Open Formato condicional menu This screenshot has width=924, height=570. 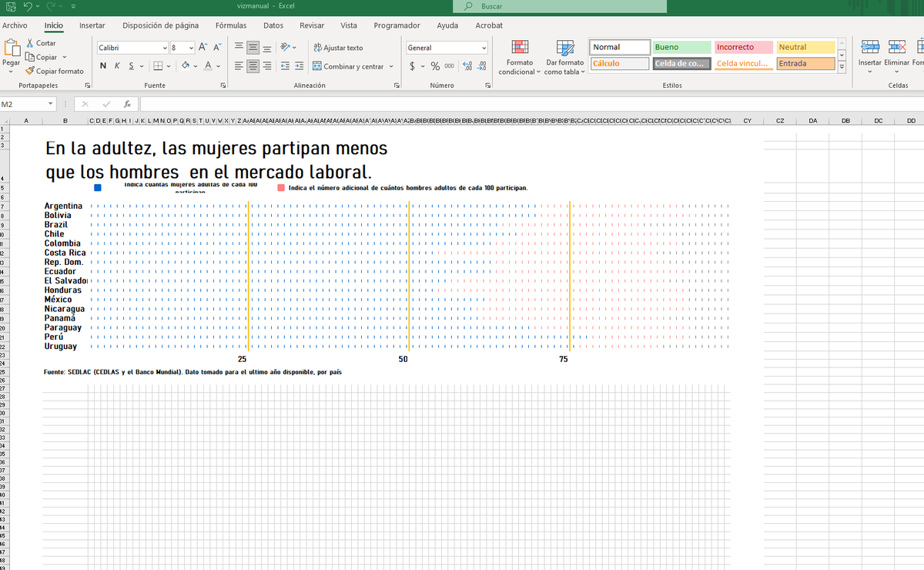tap(520, 58)
